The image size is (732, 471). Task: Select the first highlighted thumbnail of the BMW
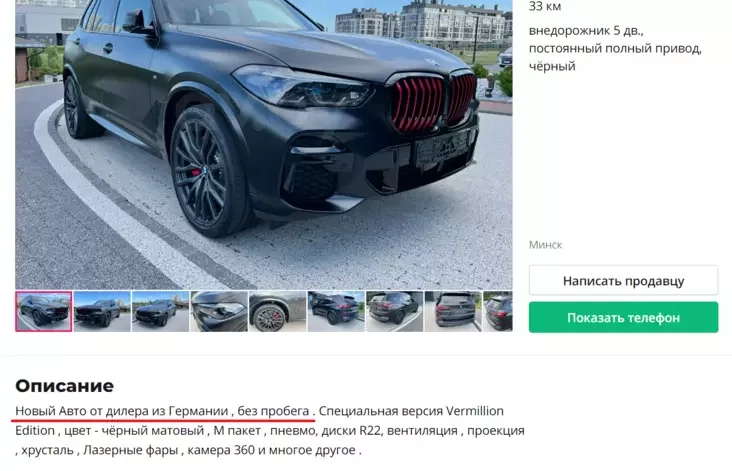pyautogui.click(x=44, y=311)
